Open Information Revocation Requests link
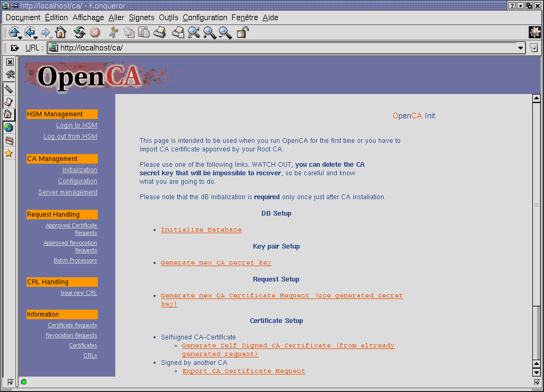This screenshot has height=392, width=544. [72, 335]
